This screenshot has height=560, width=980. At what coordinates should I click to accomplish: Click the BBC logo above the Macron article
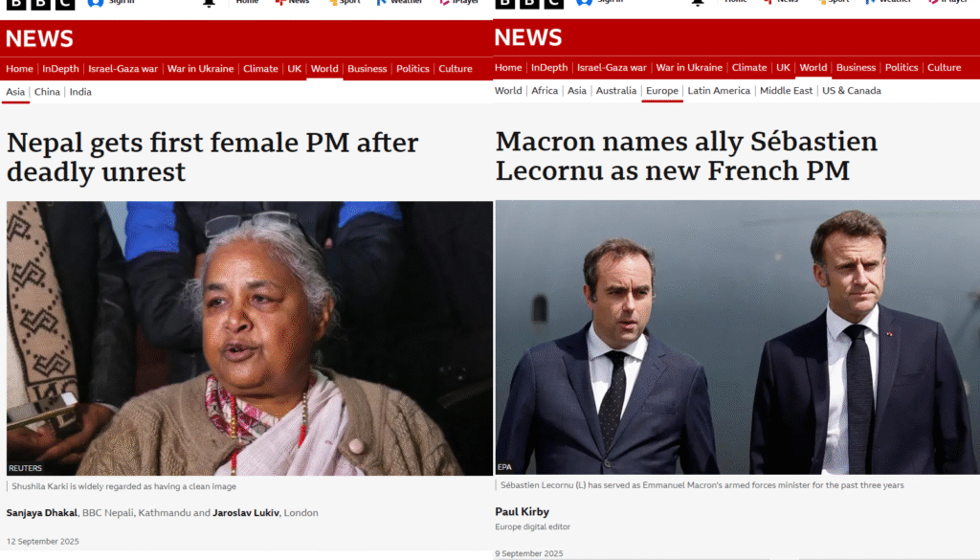529,3
